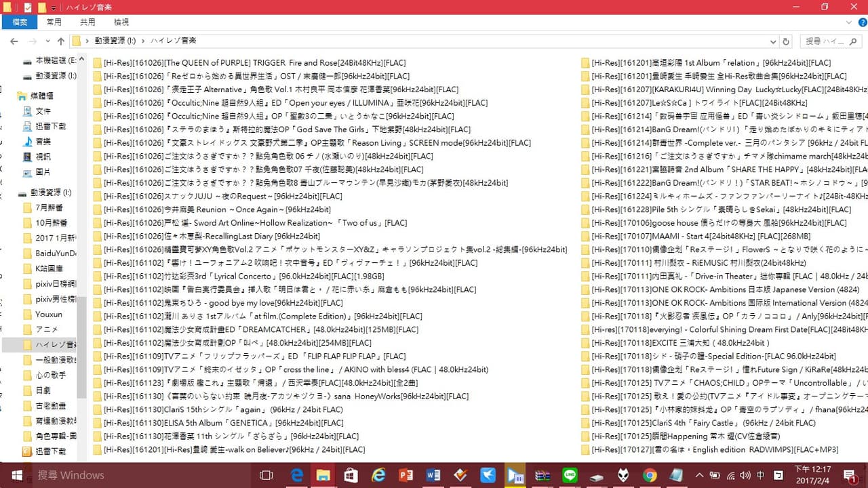This screenshot has width=868, height=488.
Task: Click the navigation pane scroll-up arrow
Action: click(x=81, y=59)
